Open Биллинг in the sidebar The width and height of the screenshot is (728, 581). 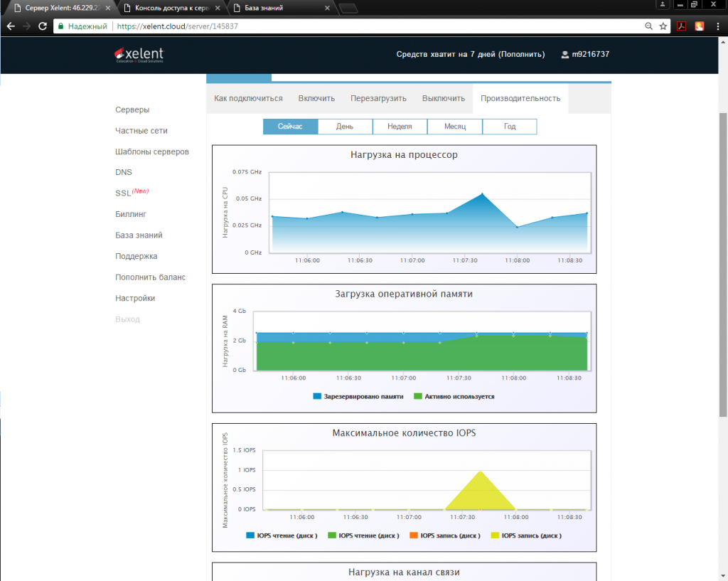(131, 214)
